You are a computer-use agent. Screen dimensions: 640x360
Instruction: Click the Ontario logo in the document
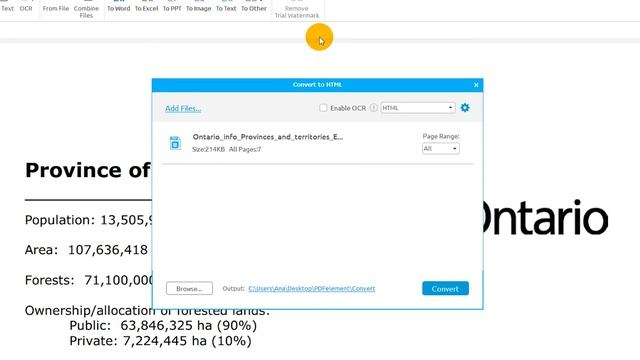click(x=545, y=218)
